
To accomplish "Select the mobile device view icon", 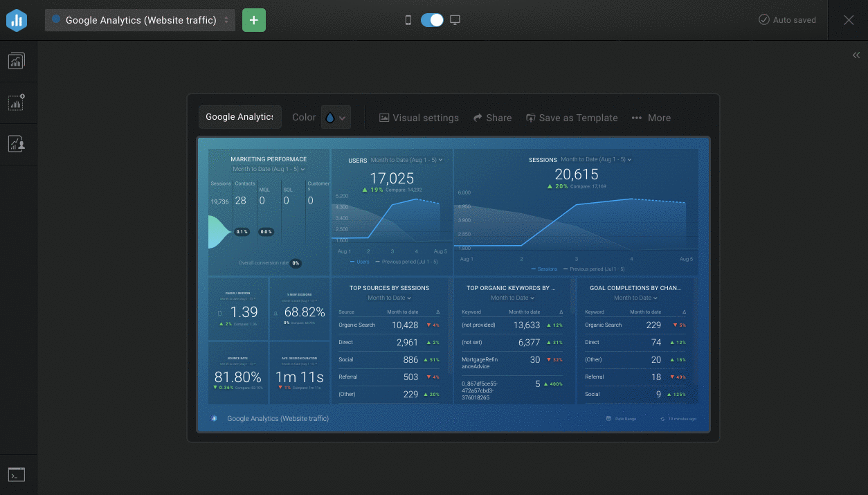I will [408, 20].
